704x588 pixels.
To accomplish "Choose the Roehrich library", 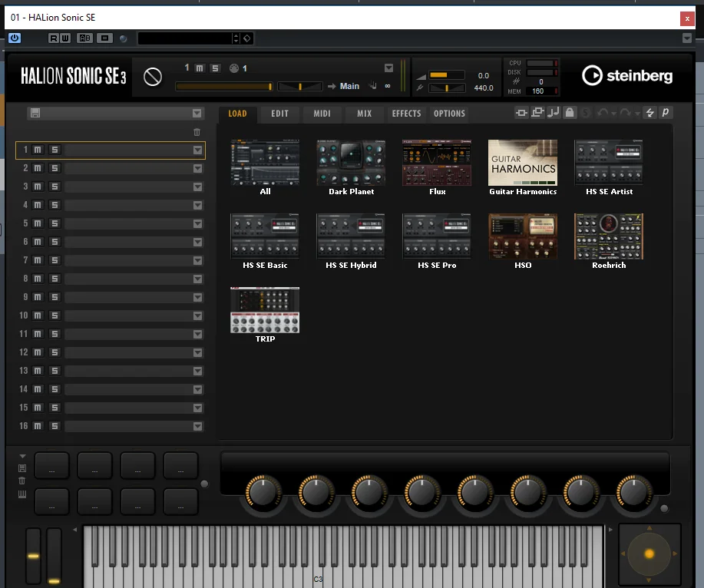I will click(608, 242).
